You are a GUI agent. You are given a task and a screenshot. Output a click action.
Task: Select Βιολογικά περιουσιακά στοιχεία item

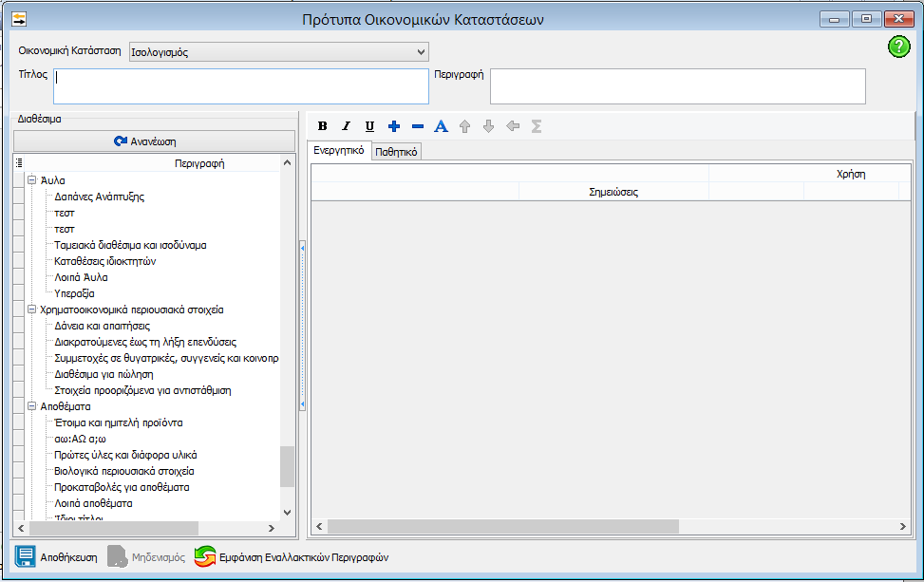(123, 471)
